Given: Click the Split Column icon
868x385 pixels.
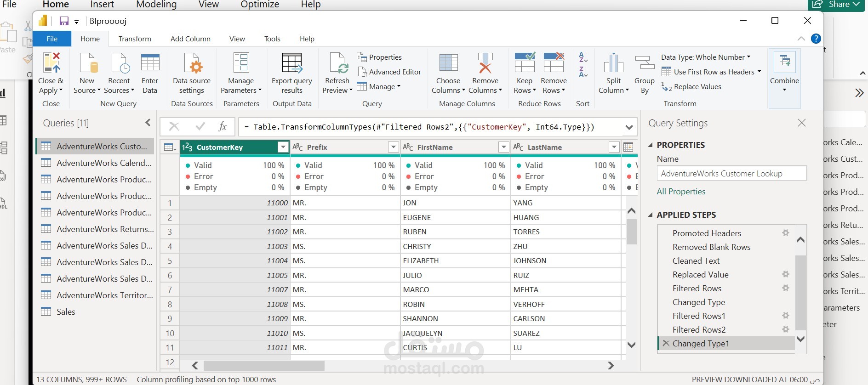Looking at the screenshot, I should click(614, 62).
